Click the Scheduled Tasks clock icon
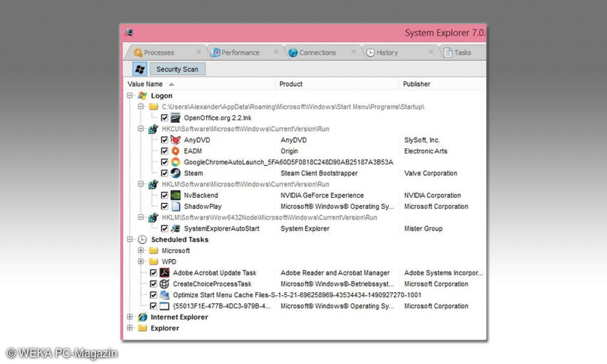This screenshot has width=607, height=364. [x=142, y=240]
